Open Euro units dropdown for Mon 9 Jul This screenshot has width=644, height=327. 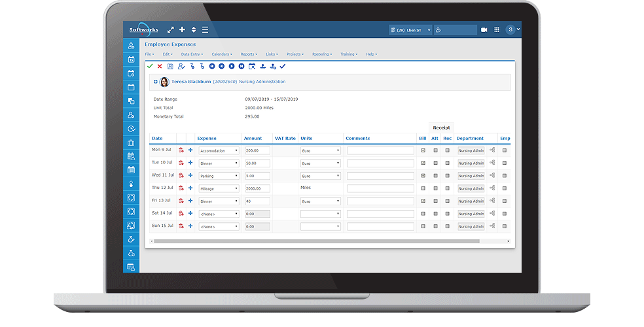(320, 150)
